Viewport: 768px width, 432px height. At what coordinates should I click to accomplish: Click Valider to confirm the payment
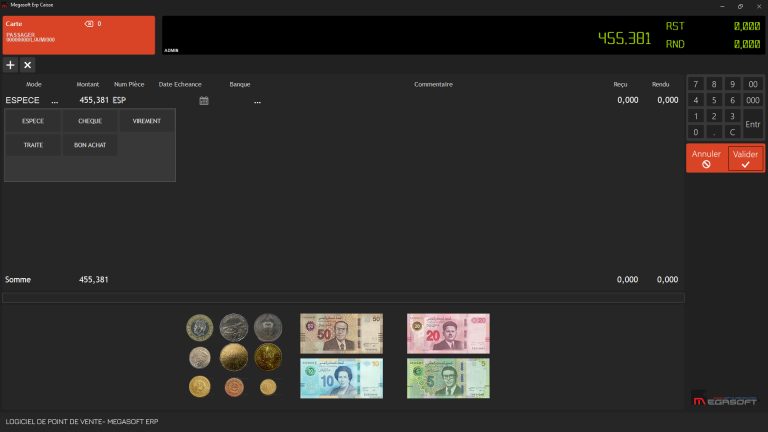pos(745,158)
